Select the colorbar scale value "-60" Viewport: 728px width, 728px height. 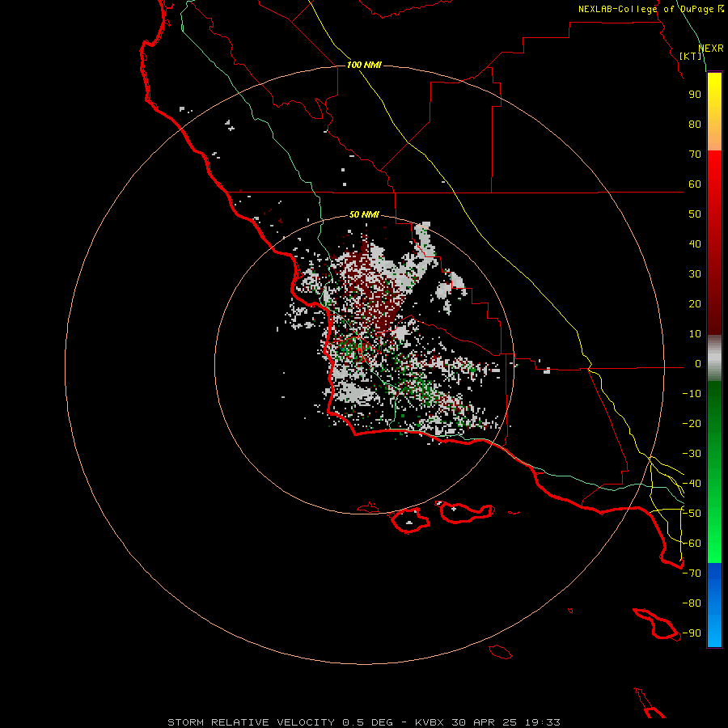pyautogui.click(x=692, y=544)
